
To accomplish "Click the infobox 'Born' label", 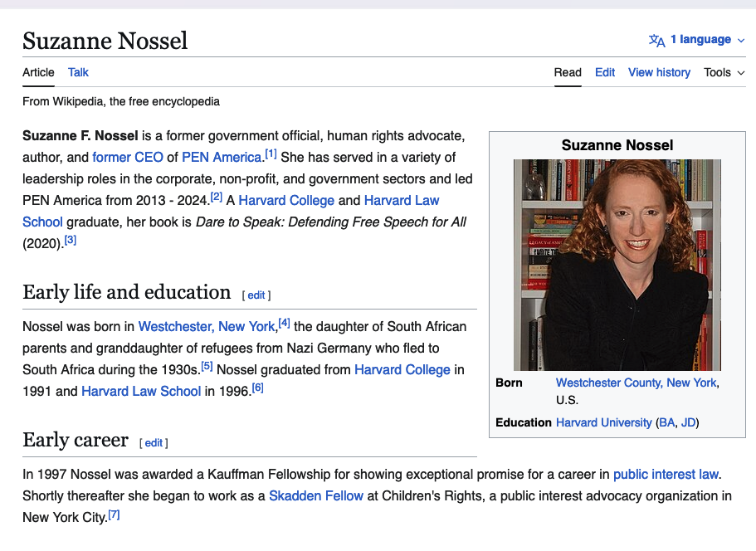I will tap(509, 383).
